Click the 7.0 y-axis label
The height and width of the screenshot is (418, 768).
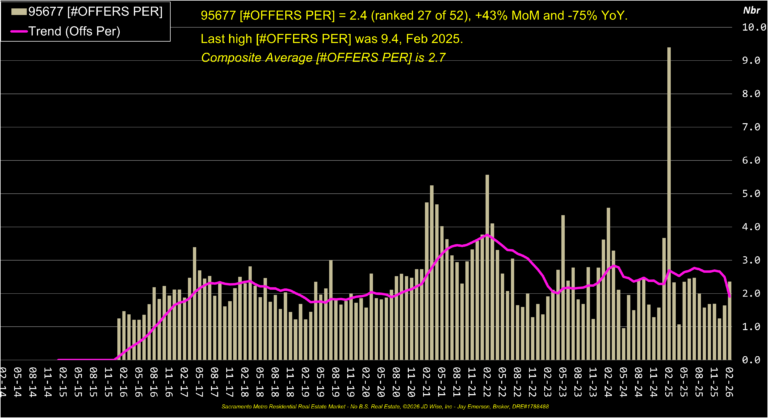[750, 127]
